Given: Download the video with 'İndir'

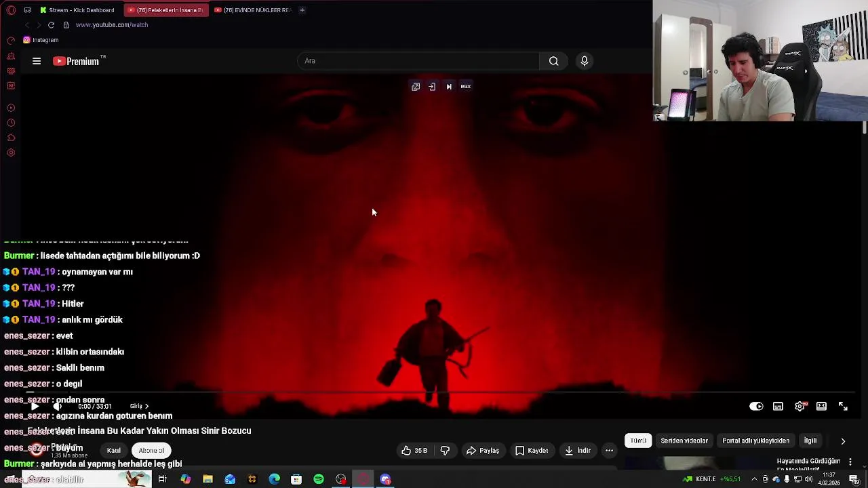Looking at the screenshot, I should [578, 451].
